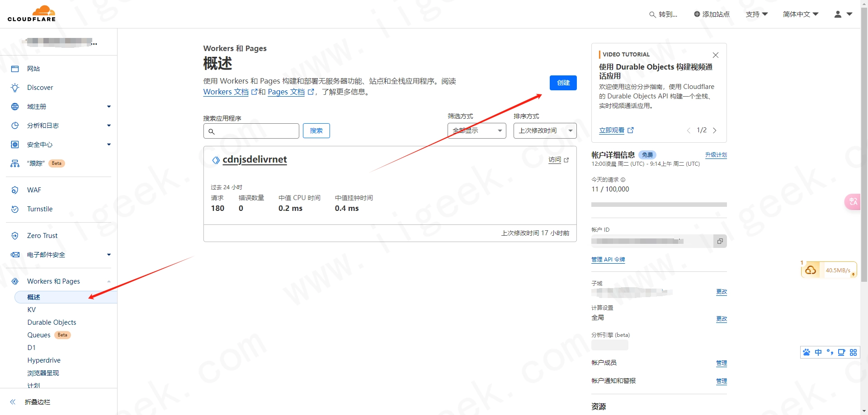Open the user account profile icon
Screen dimensions: 868x415
(x=838, y=14)
